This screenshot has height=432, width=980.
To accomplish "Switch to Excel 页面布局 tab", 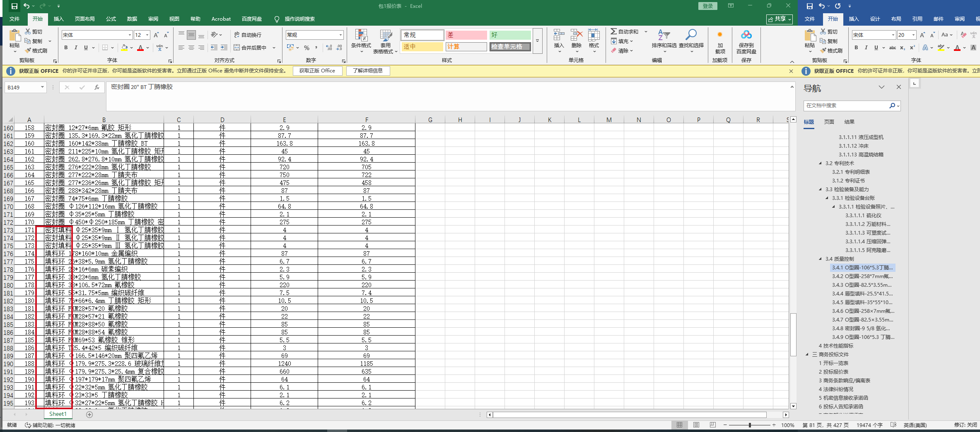I will 84,19.
